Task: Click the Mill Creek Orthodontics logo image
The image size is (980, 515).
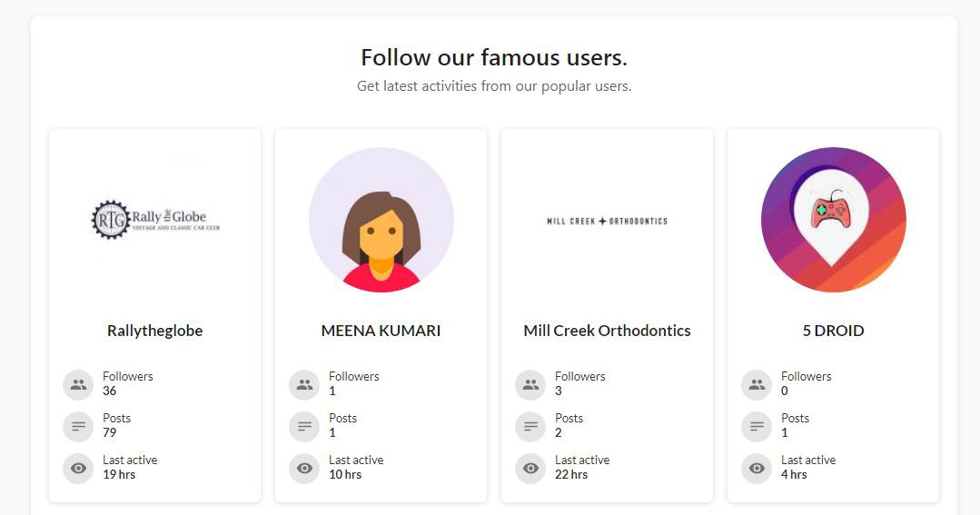Action: pos(607,221)
